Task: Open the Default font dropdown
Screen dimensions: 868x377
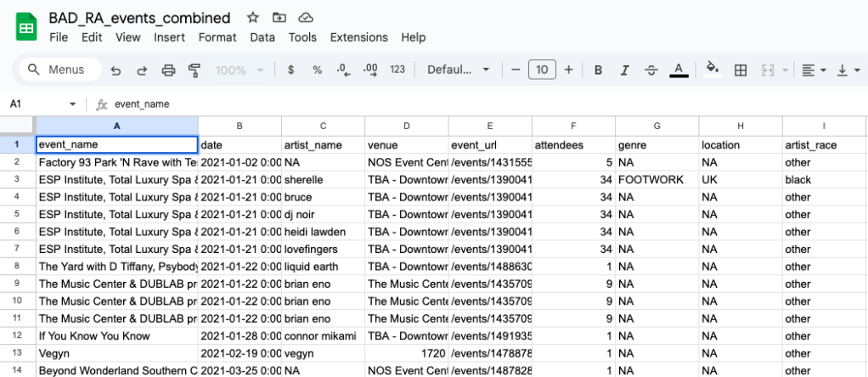Action: (459, 70)
